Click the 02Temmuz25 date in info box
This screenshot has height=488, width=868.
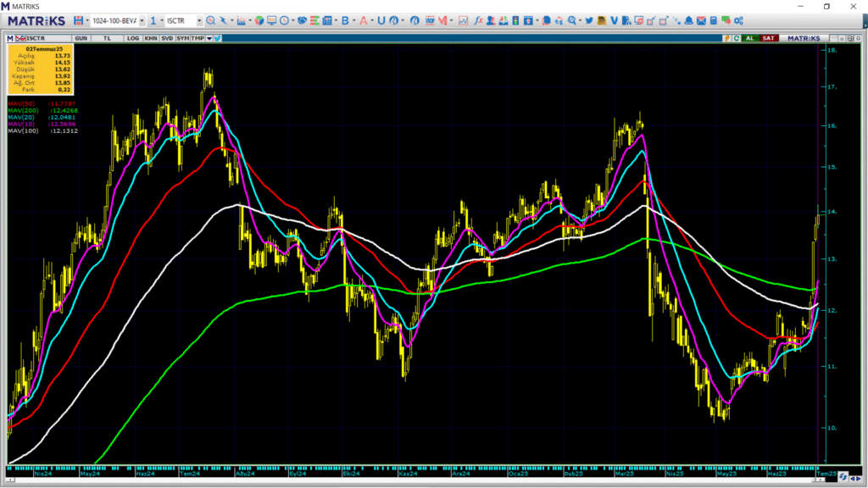[44, 48]
